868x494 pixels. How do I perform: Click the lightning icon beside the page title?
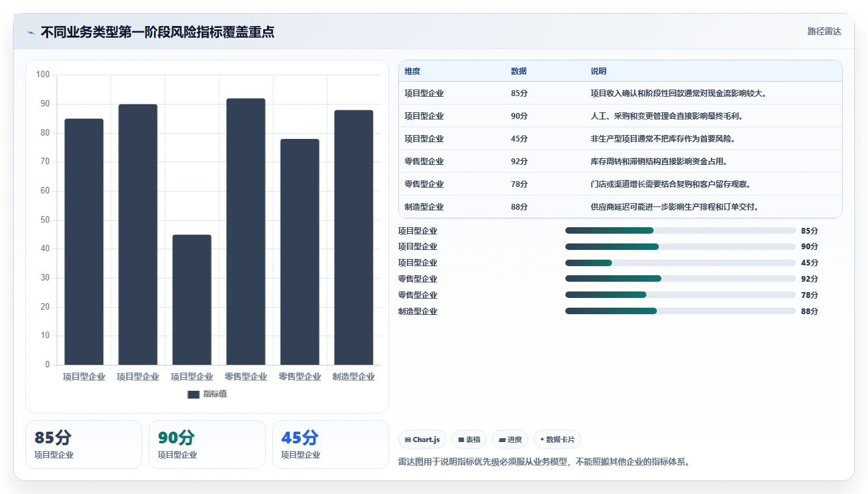(31, 32)
